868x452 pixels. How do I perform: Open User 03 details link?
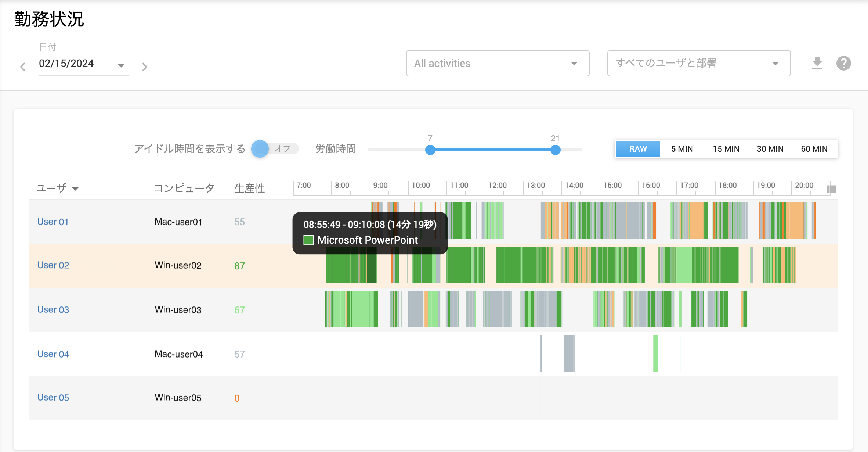click(53, 309)
